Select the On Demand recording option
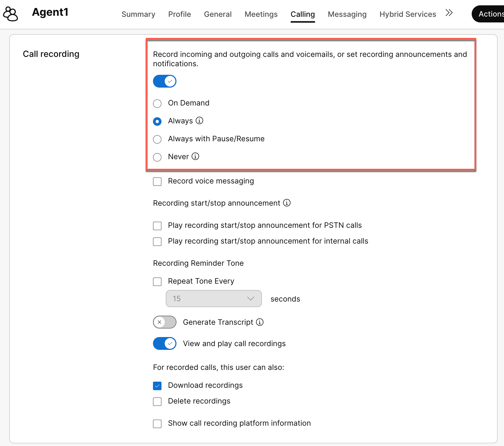The width and height of the screenshot is (504, 446). (x=157, y=104)
